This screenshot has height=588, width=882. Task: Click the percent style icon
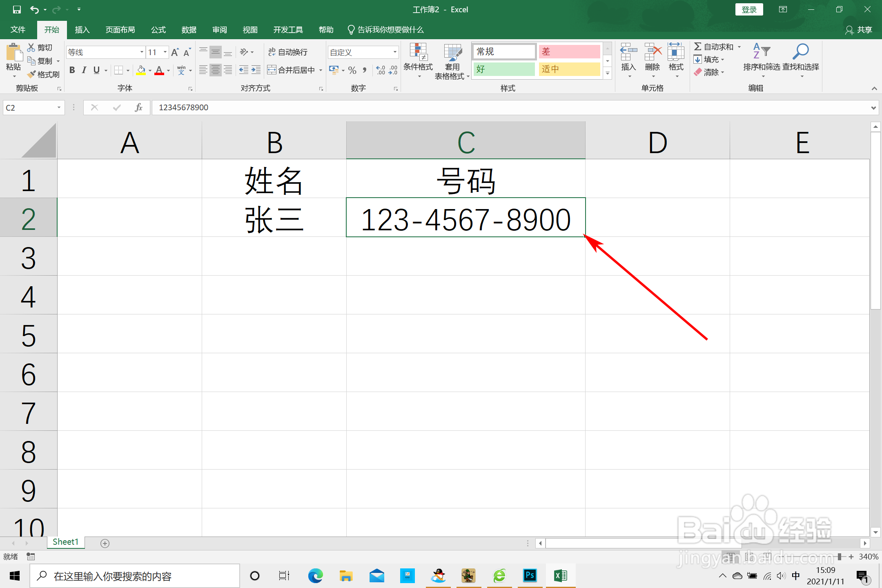pyautogui.click(x=352, y=70)
